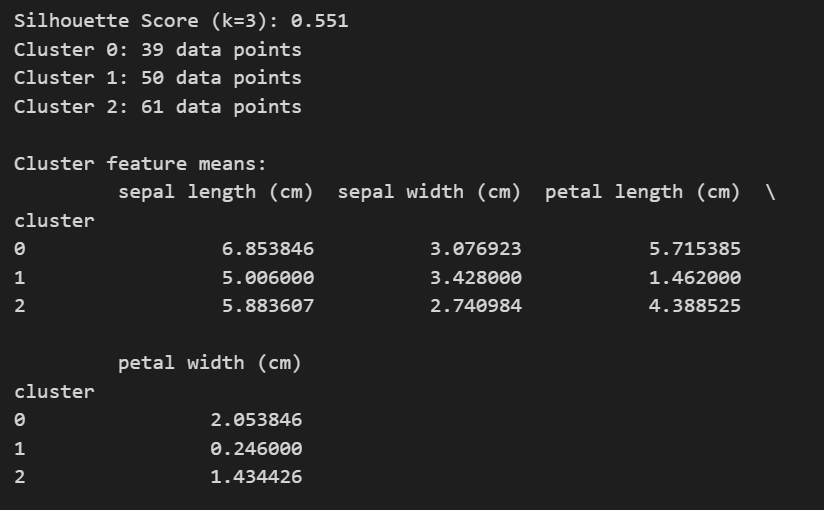Click the petal length mean 1.462000

point(694,278)
